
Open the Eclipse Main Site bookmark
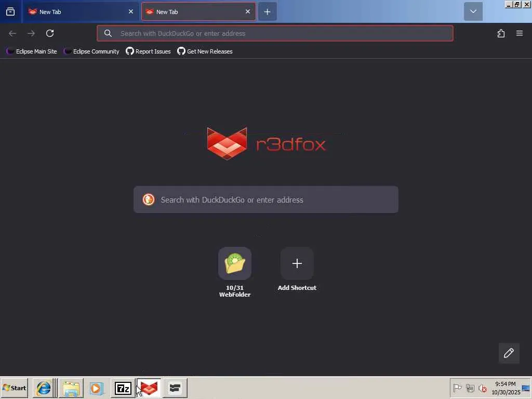[x=32, y=51]
